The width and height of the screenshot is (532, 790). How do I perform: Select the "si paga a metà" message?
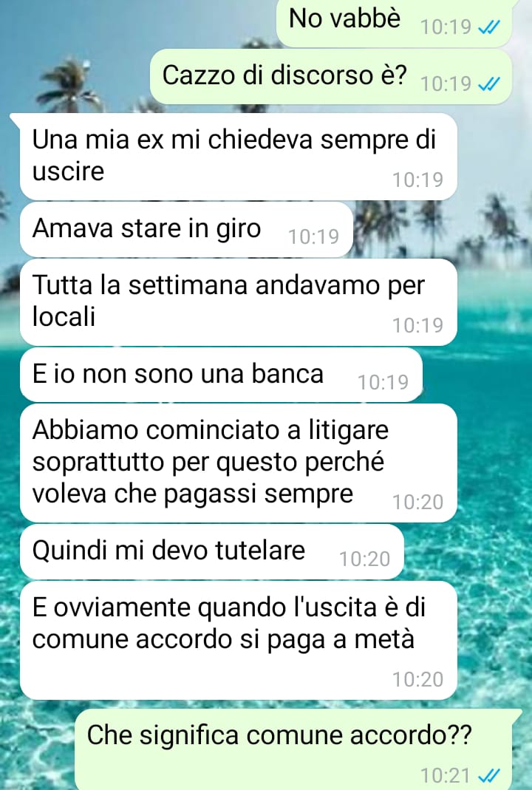238,641
